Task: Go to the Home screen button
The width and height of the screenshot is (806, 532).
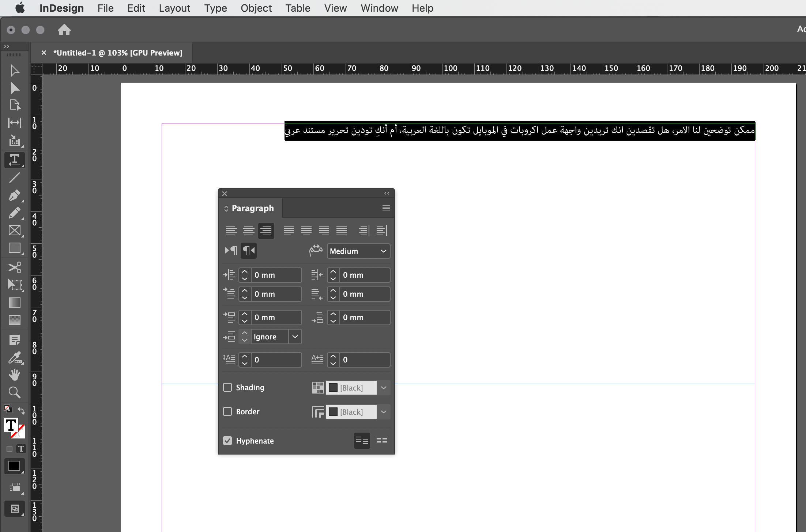Action: [64, 30]
